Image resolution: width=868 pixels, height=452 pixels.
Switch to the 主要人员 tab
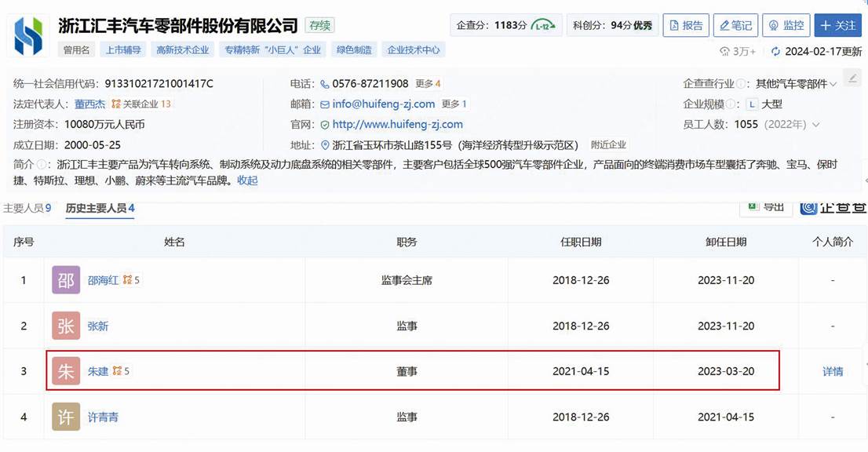(x=27, y=208)
